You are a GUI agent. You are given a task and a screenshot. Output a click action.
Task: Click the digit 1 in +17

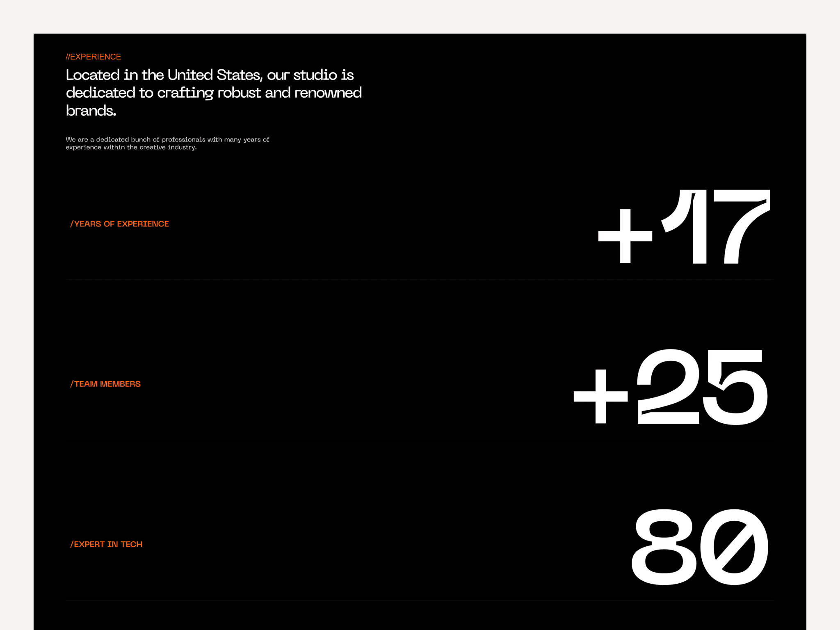684,227
